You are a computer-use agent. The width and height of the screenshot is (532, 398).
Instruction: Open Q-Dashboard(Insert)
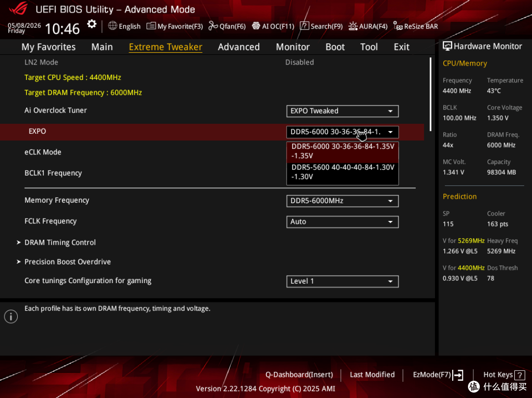point(299,374)
